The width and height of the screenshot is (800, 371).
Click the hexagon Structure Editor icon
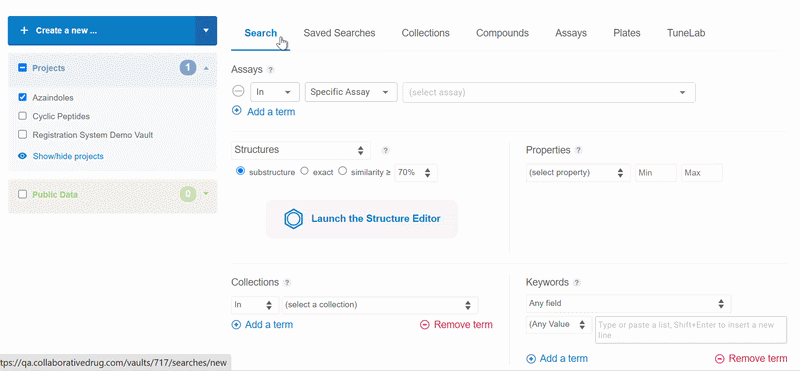click(x=293, y=219)
